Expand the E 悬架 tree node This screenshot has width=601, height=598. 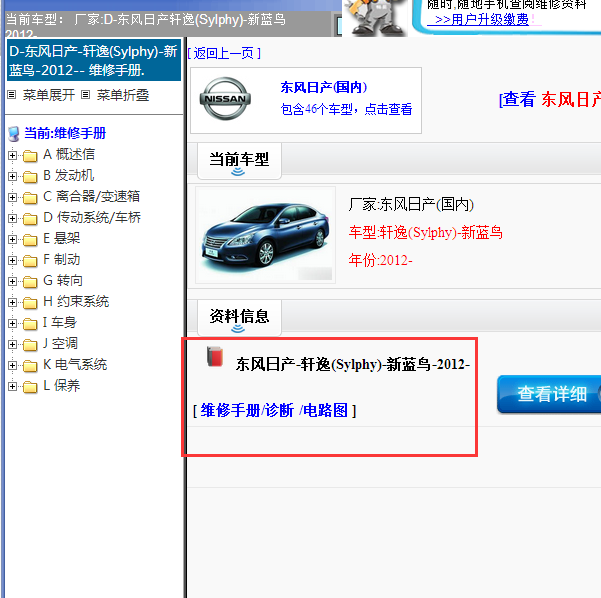pyautogui.click(x=12, y=240)
